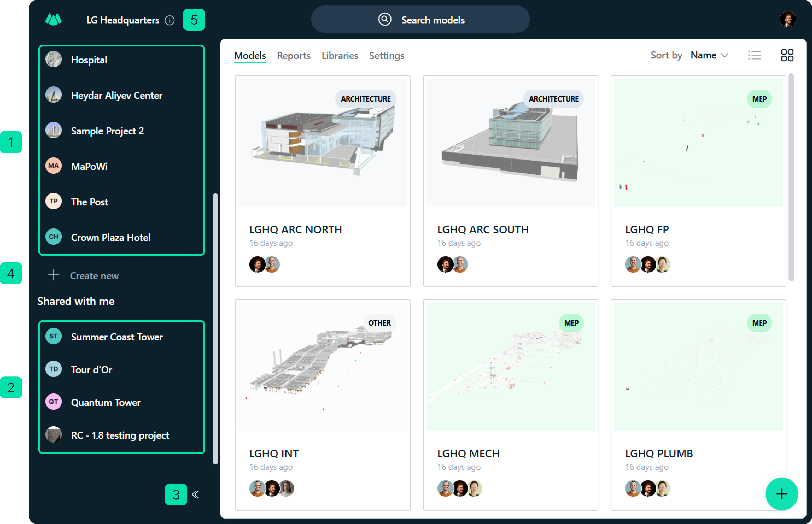Click Create new project link
Viewport: 812px width, 524px height.
click(94, 276)
